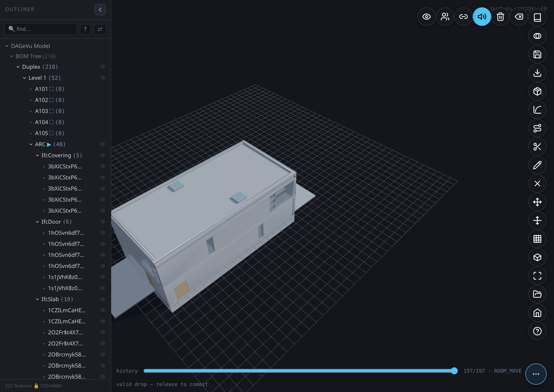Focus the find search field
The image size is (554, 392).
41,29
